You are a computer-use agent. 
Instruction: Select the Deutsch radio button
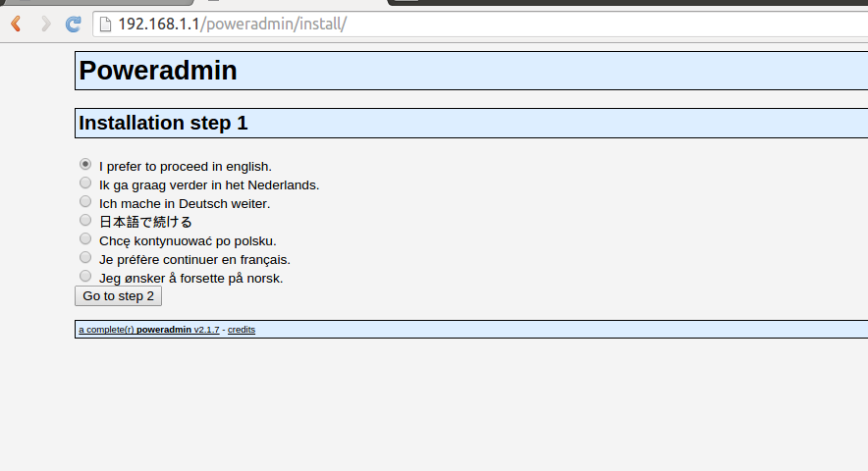click(85, 201)
